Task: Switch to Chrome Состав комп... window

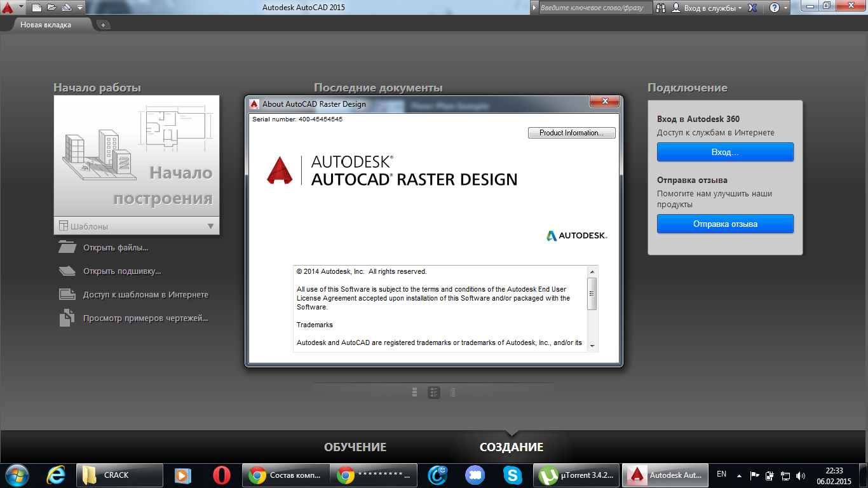Action: (286, 475)
